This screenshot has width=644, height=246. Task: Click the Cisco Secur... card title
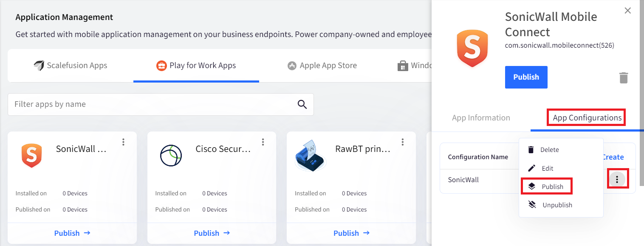223,149
